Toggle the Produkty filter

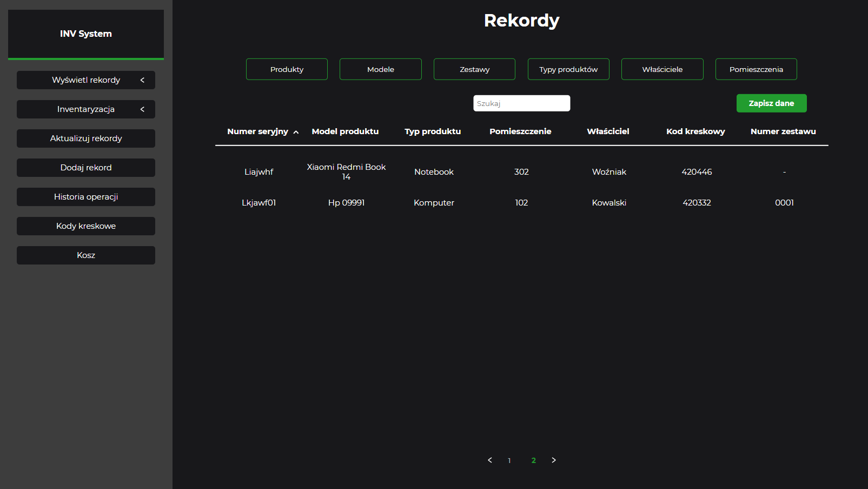pyautogui.click(x=287, y=69)
